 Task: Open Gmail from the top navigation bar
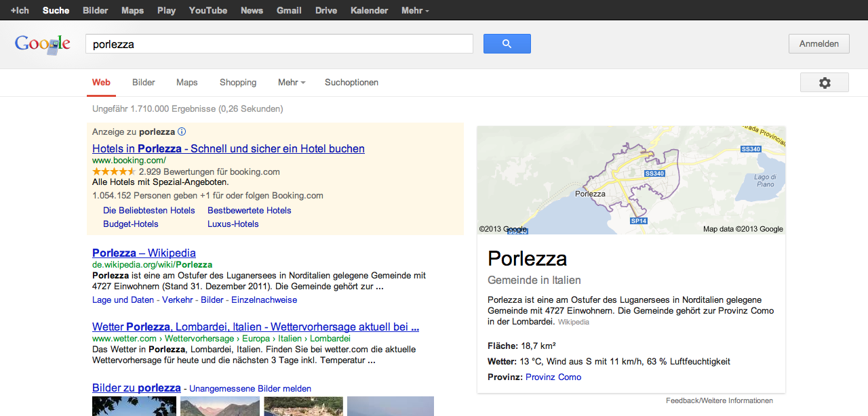pos(289,11)
